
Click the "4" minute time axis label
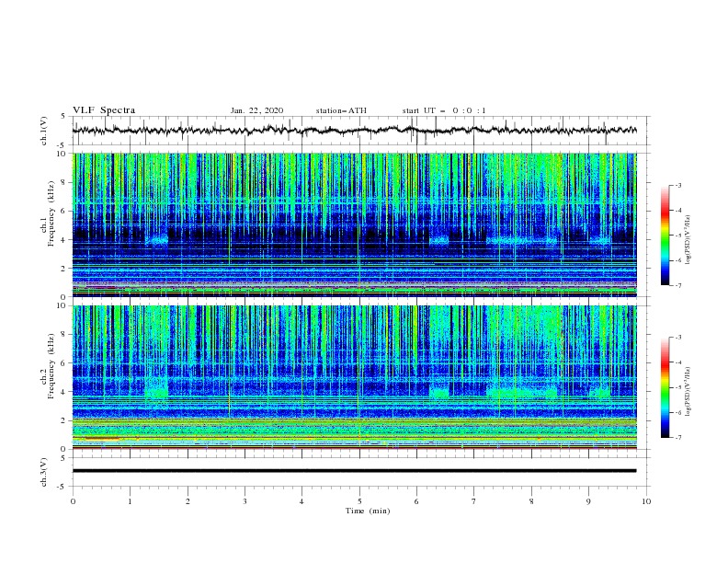click(x=301, y=501)
